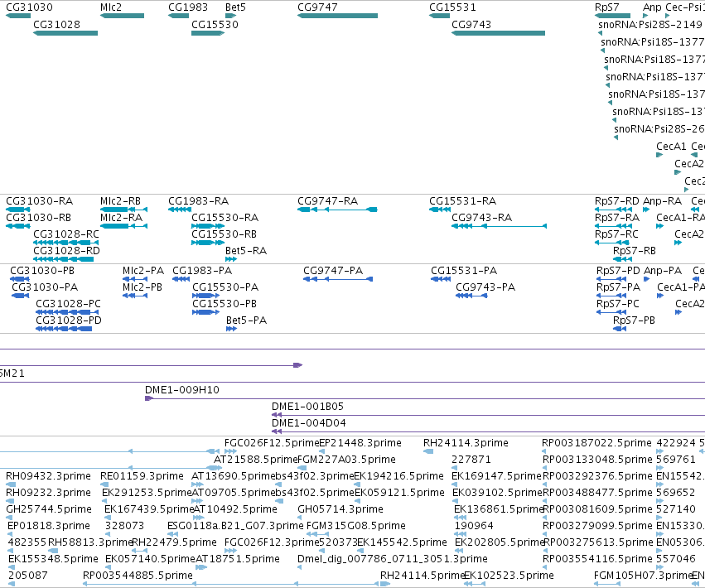Click the FGM227A03.5prime EST label
This screenshot has width=705, height=588.
coord(346,460)
